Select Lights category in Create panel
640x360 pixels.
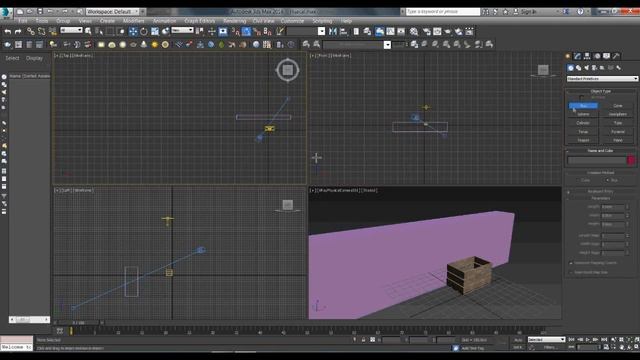587,68
